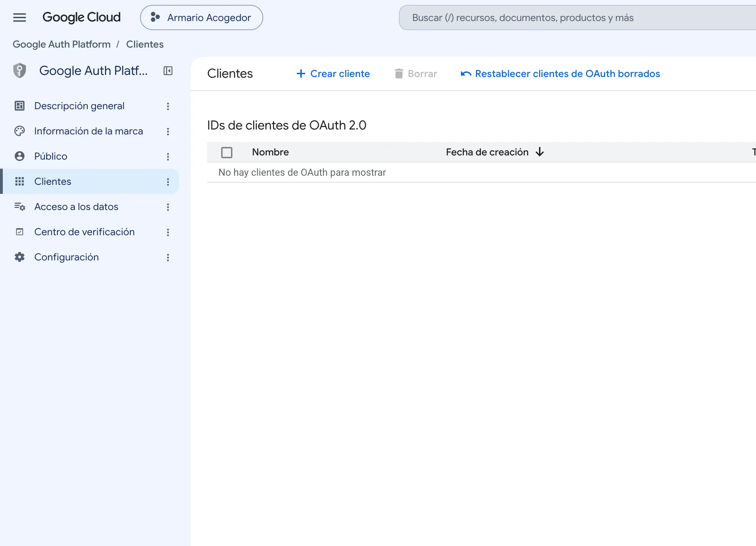Click the Crear cliente button
The image size is (756, 546).
point(333,73)
